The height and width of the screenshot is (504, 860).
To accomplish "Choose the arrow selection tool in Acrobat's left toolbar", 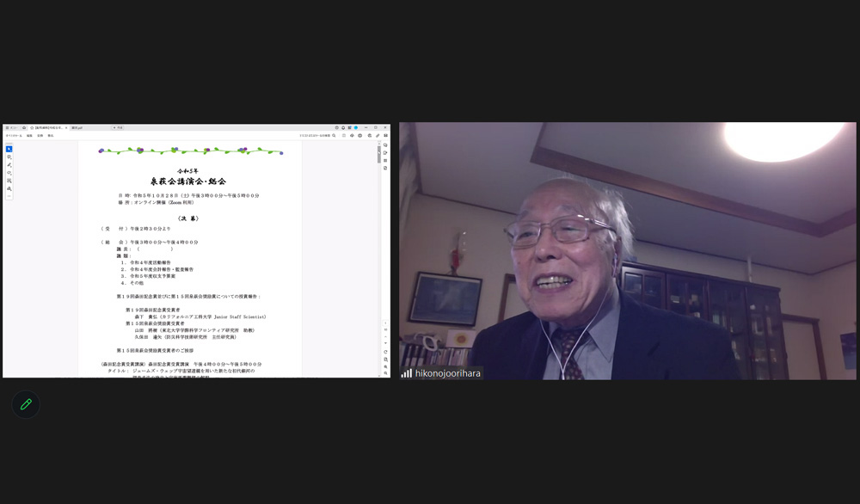I will pos(9,149).
